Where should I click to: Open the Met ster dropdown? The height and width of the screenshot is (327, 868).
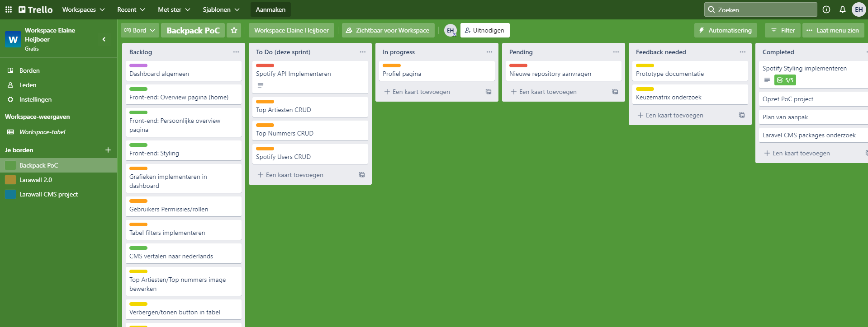point(174,9)
